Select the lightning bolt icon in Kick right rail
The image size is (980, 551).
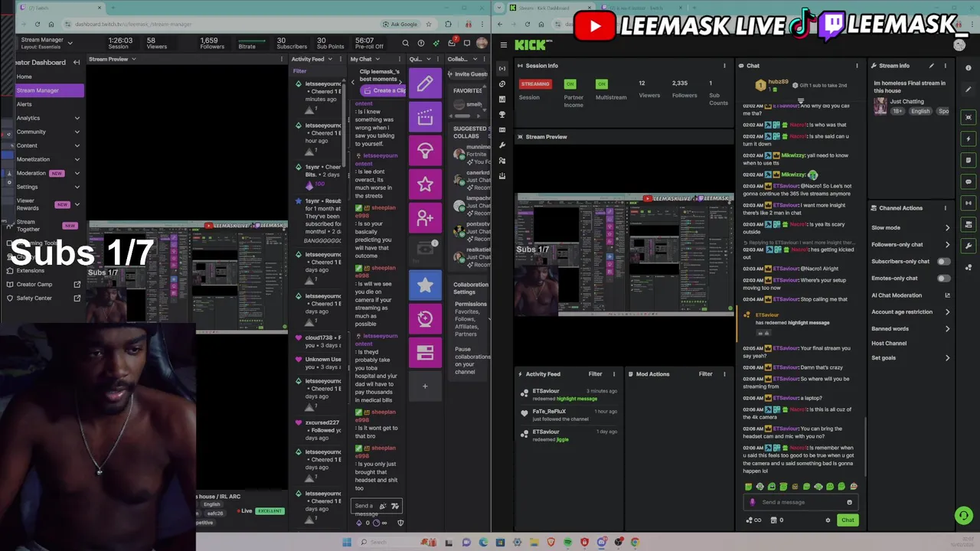pyautogui.click(x=969, y=139)
